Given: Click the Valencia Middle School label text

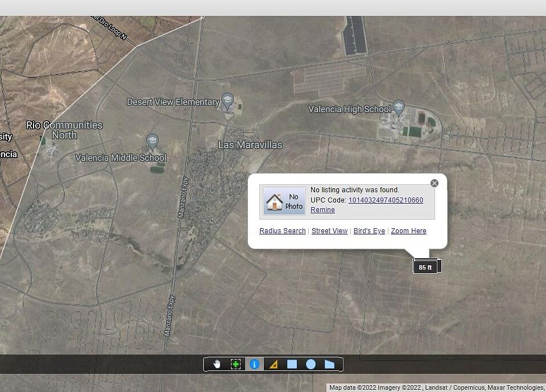Looking at the screenshot, I should coord(121,158).
